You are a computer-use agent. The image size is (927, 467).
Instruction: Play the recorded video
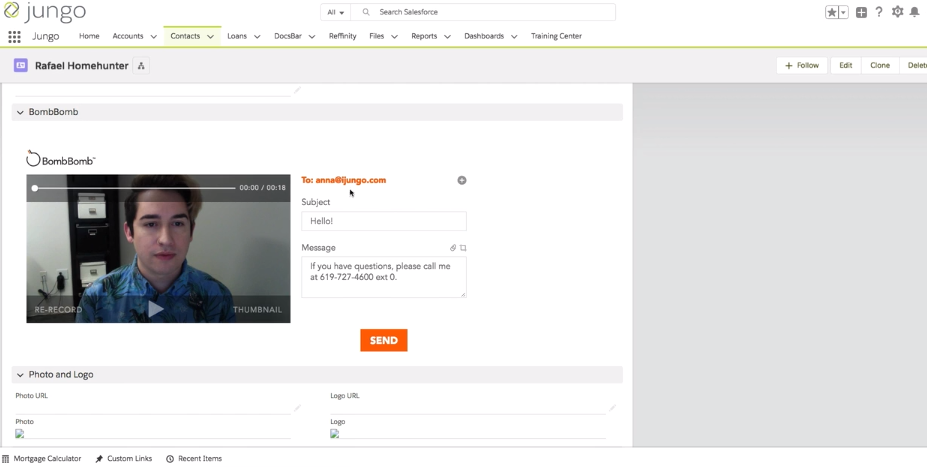coord(155,309)
